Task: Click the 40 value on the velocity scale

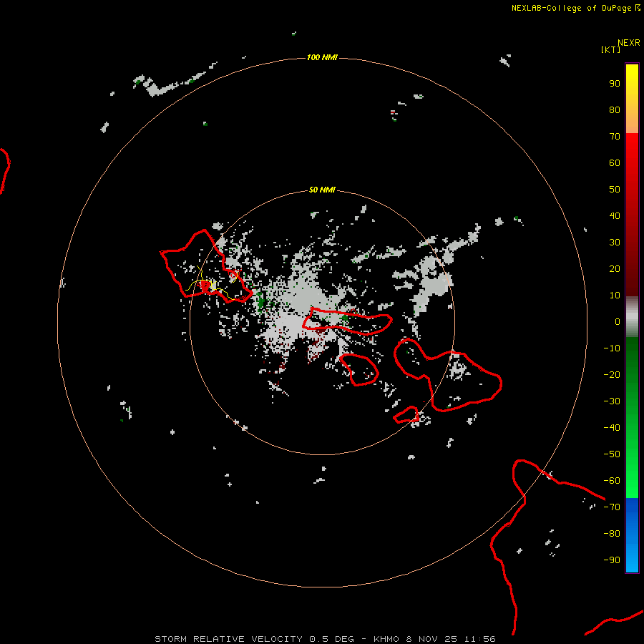Action: pyautogui.click(x=615, y=215)
